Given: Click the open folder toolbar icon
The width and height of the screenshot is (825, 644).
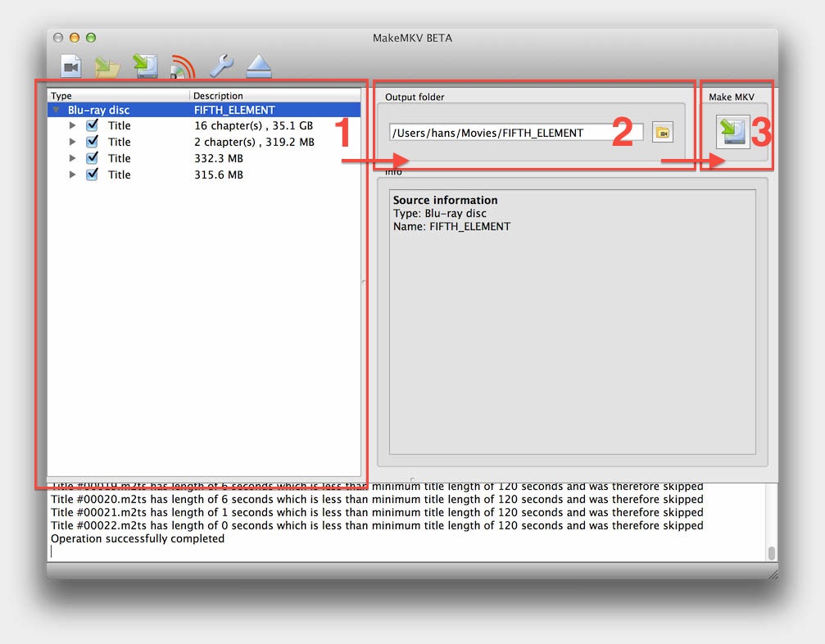Looking at the screenshot, I should click(x=107, y=67).
